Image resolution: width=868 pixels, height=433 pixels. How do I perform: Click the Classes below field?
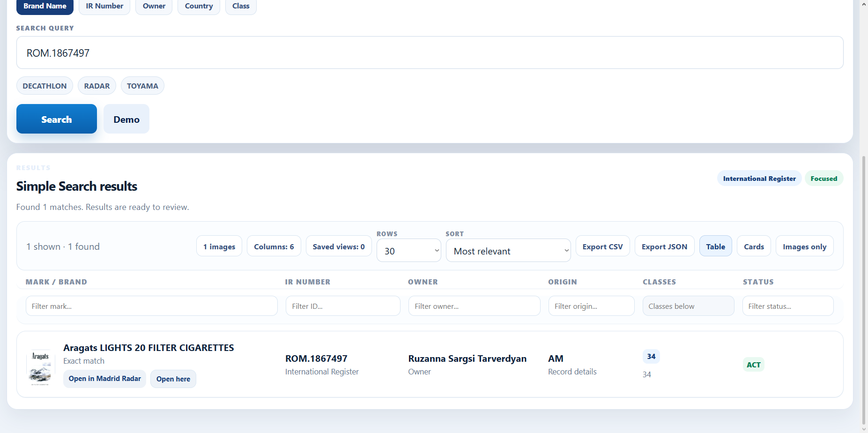pyautogui.click(x=689, y=306)
